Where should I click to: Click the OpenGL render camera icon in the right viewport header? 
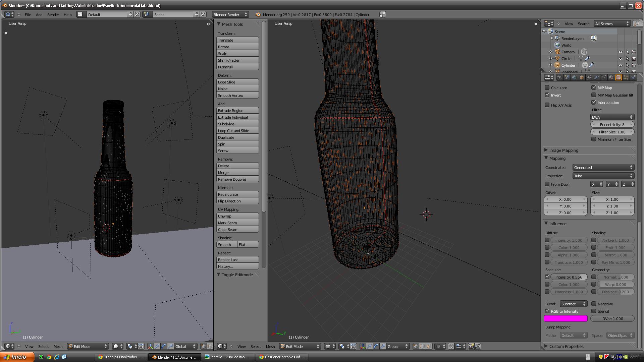click(x=471, y=346)
